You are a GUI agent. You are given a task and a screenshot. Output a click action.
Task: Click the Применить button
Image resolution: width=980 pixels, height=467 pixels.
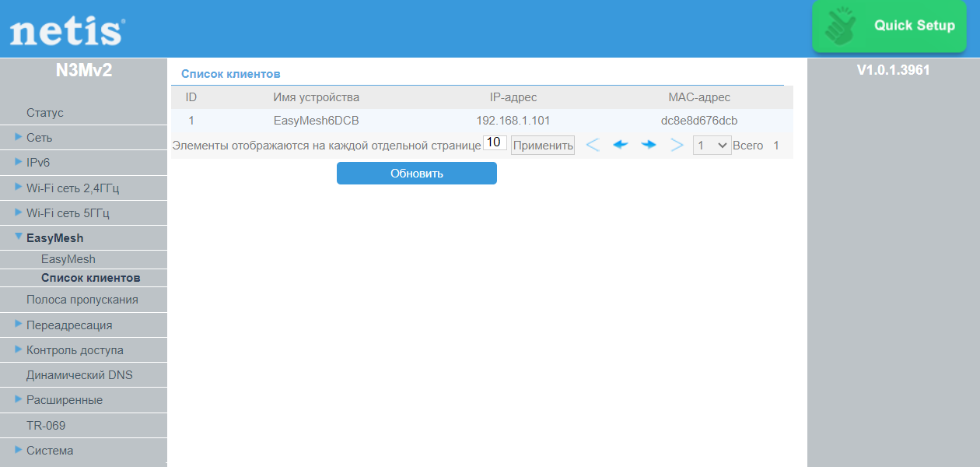543,145
